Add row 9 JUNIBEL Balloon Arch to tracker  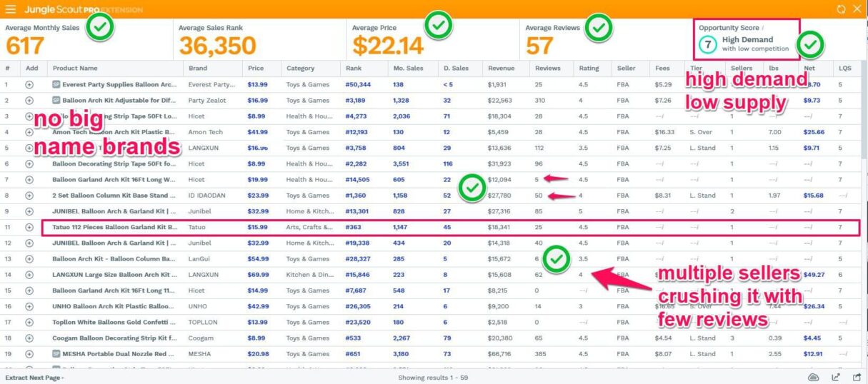29,211
